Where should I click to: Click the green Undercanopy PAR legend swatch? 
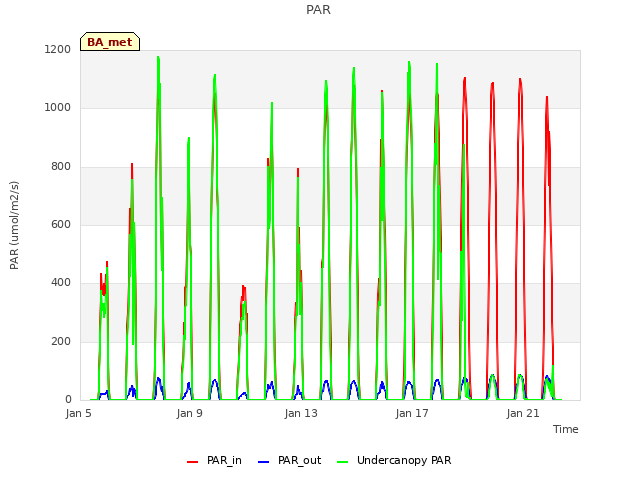343,462
